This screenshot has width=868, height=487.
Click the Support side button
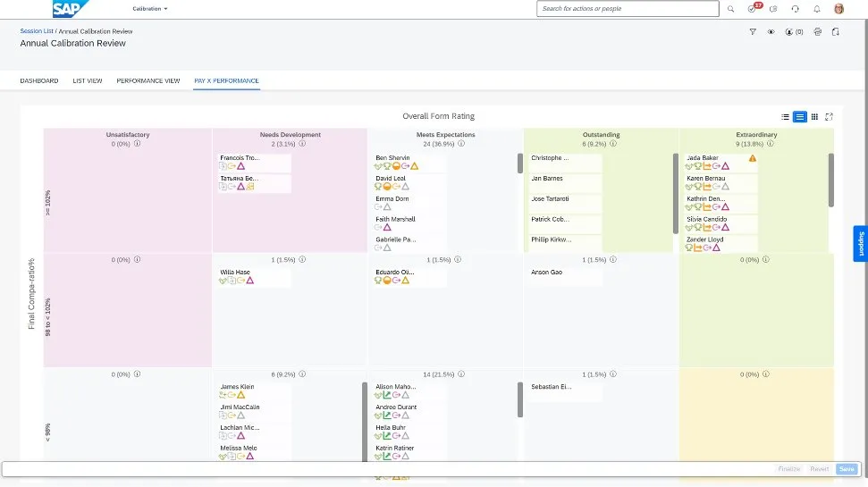[861, 243]
